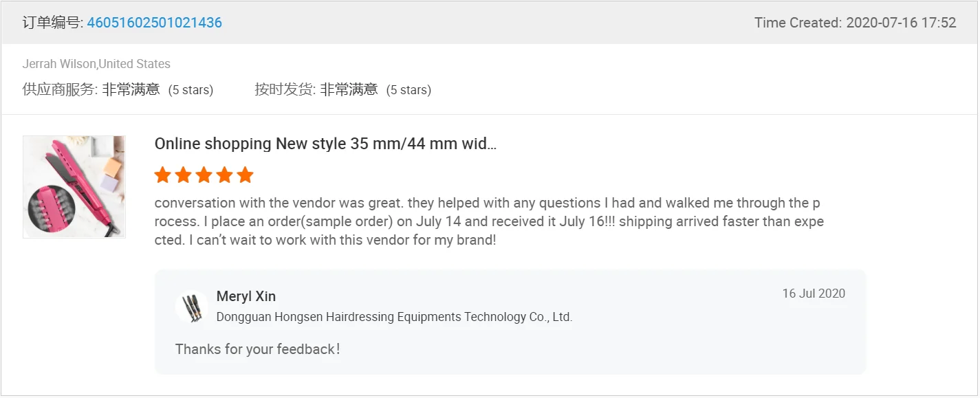The height and width of the screenshot is (398, 980).
Task: Click the 订单编号 label in header
Action: (x=52, y=23)
